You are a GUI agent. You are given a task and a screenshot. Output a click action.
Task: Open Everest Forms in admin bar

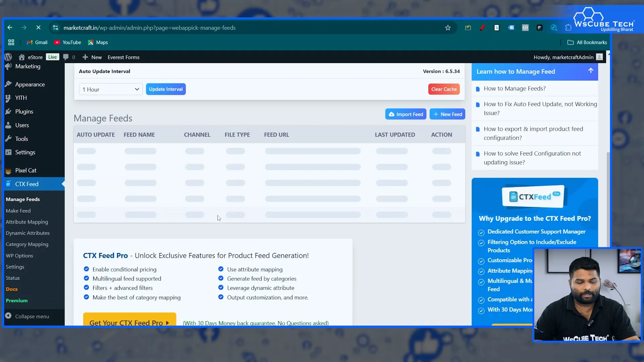click(123, 57)
